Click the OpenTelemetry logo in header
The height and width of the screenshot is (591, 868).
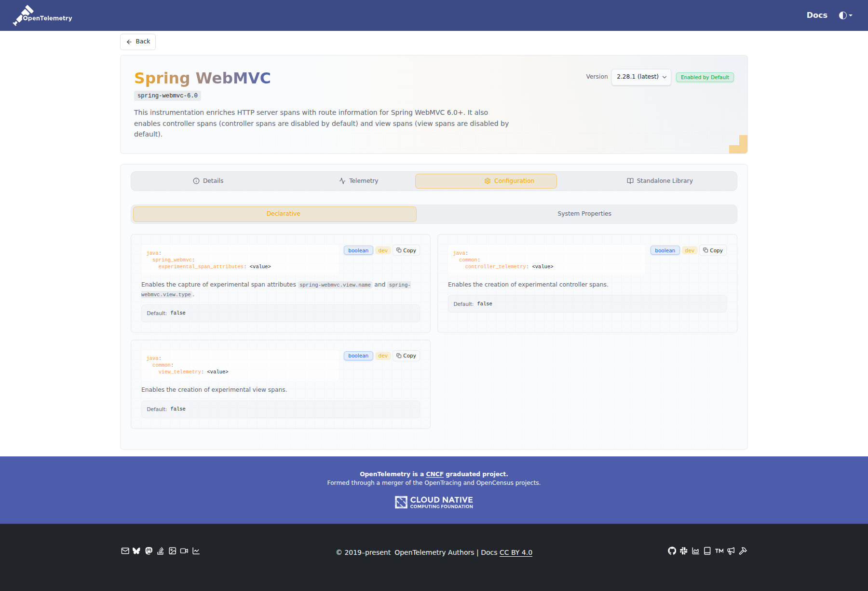pos(42,15)
